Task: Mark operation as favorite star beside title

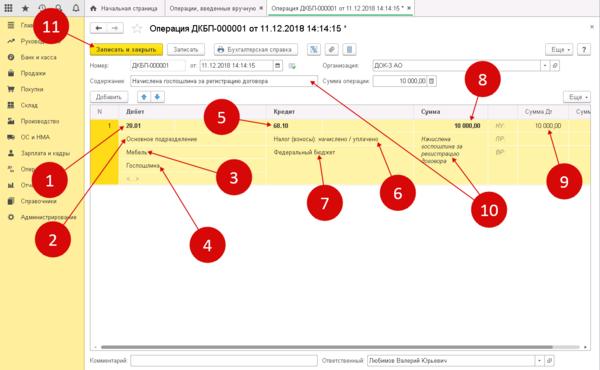Action: coord(137,29)
